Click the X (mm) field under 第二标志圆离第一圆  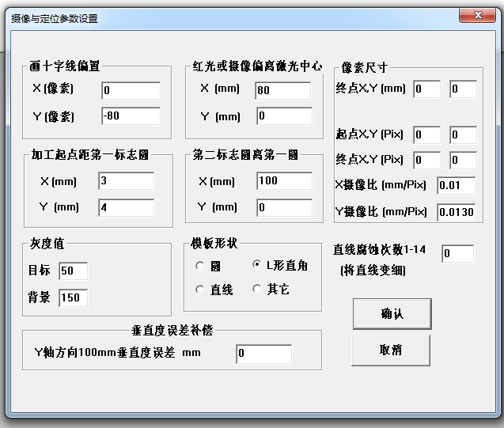tap(283, 181)
